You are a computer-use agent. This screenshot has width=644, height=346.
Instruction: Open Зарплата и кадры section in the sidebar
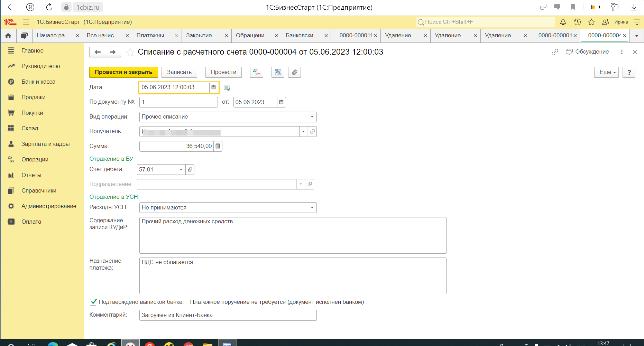tap(45, 144)
